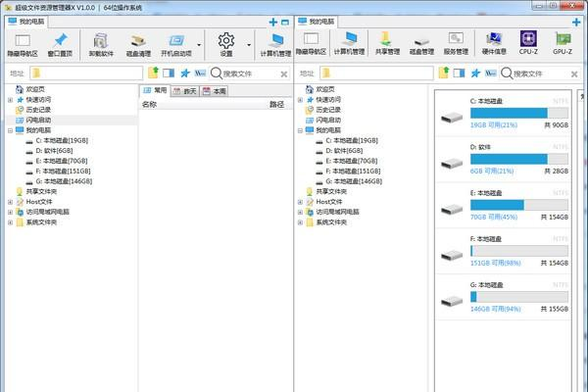Clear left pane search with X
Image resolution: width=588 pixels, height=392 pixels.
click(x=284, y=74)
